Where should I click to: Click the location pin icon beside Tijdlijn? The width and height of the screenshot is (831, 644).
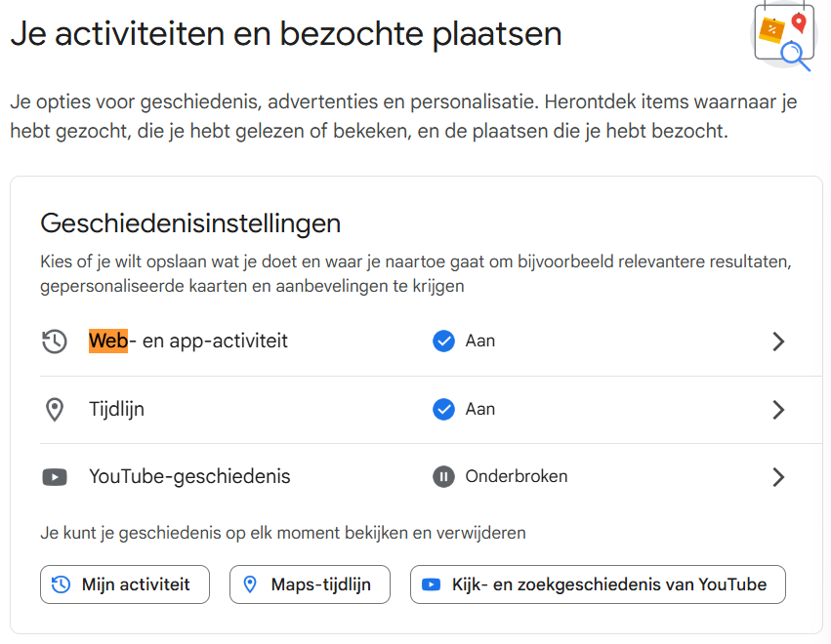[55, 410]
